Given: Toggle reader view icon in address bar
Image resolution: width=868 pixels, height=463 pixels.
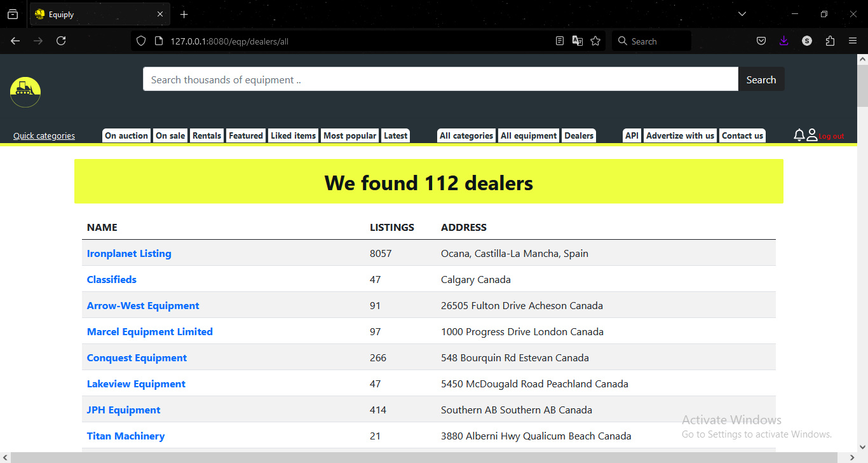Looking at the screenshot, I should point(560,41).
